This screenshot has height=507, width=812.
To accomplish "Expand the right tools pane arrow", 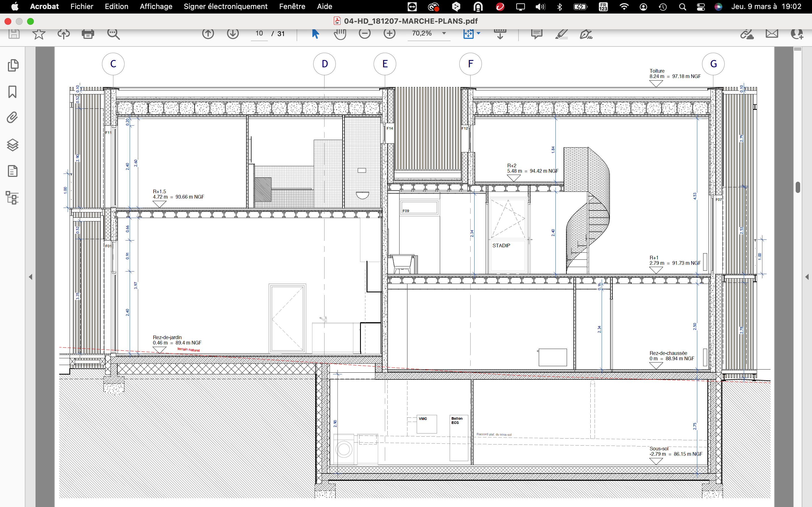I will [x=807, y=277].
